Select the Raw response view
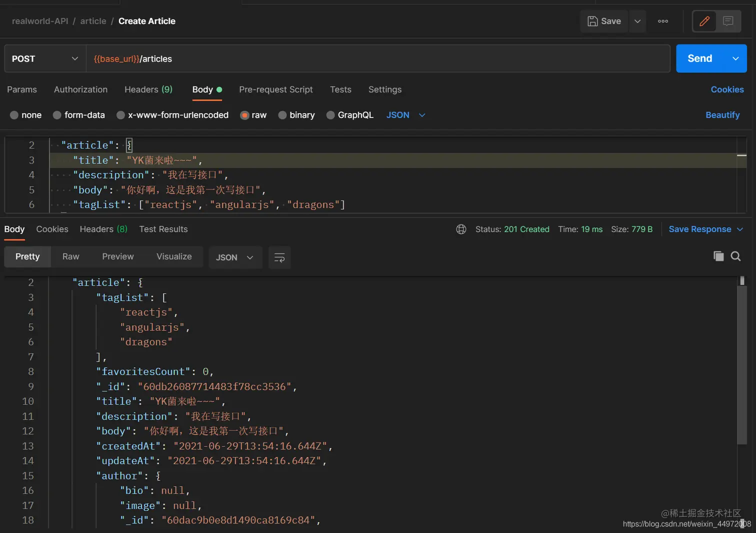The width and height of the screenshot is (756, 533). pyautogui.click(x=70, y=256)
